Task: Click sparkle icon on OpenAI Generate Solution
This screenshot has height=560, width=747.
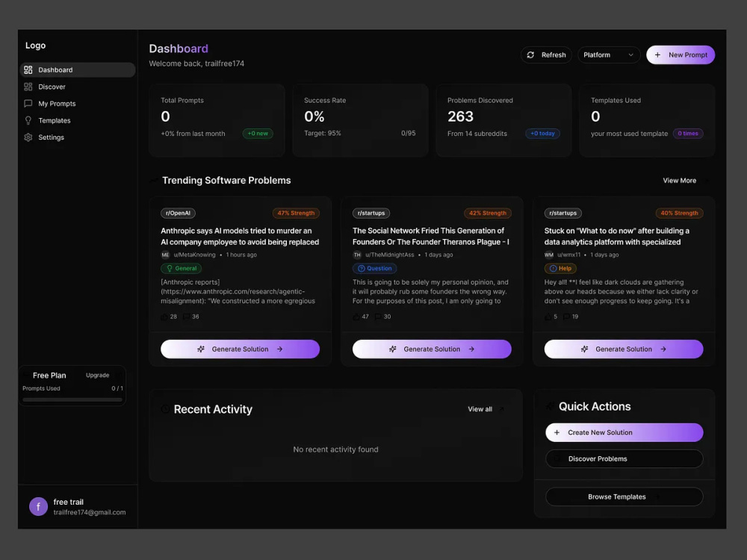Action: (x=201, y=349)
